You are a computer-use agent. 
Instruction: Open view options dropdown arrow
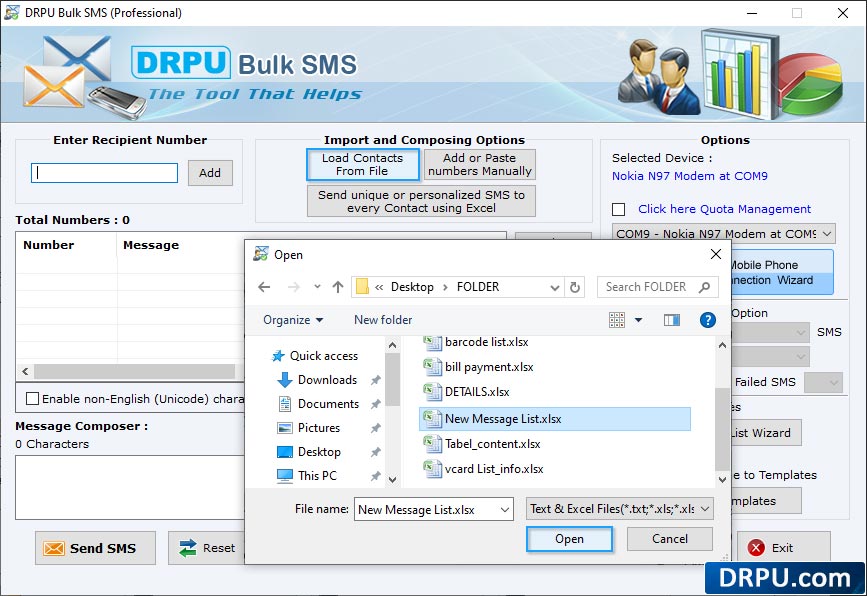tap(638, 320)
